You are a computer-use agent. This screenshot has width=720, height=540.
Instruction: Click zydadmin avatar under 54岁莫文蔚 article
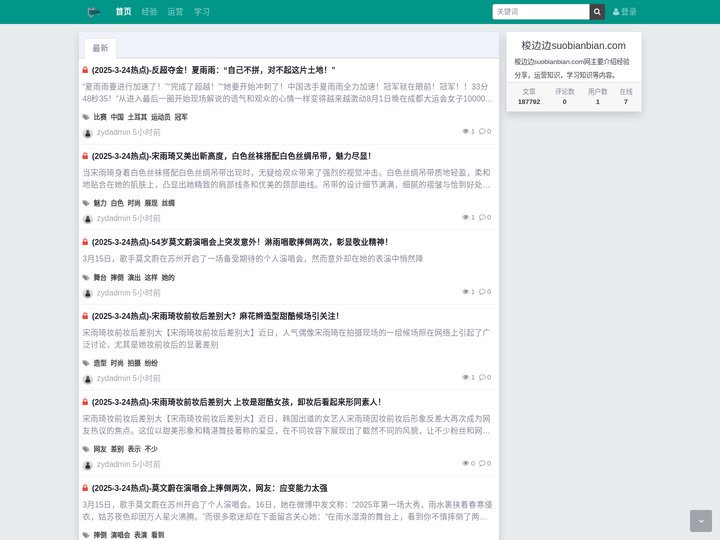point(88,293)
